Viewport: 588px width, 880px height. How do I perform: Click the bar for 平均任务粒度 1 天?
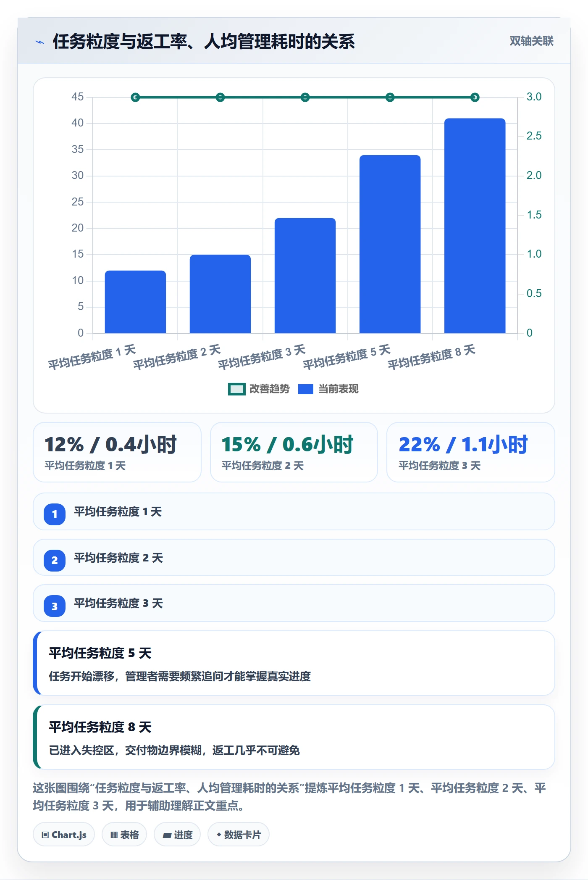pos(135,302)
